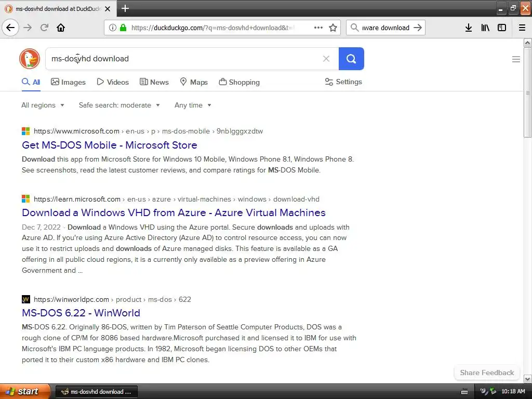Switch to Videos results tab

113,82
